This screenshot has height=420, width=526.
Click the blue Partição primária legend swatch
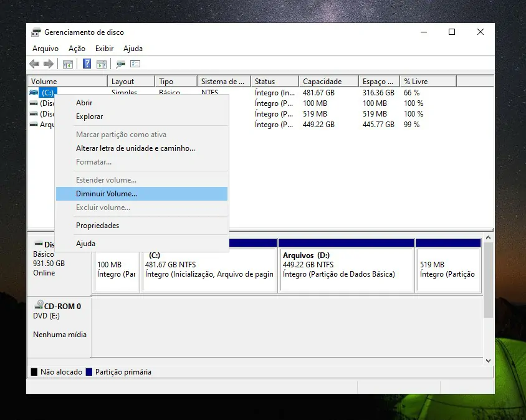[x=89, y=371]
